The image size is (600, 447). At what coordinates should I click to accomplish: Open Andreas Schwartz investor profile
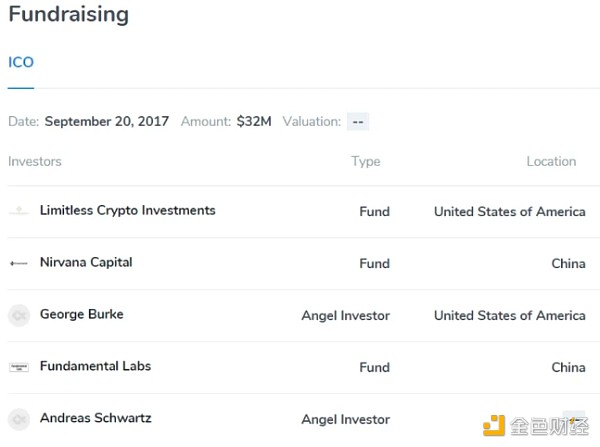(96, 419)
